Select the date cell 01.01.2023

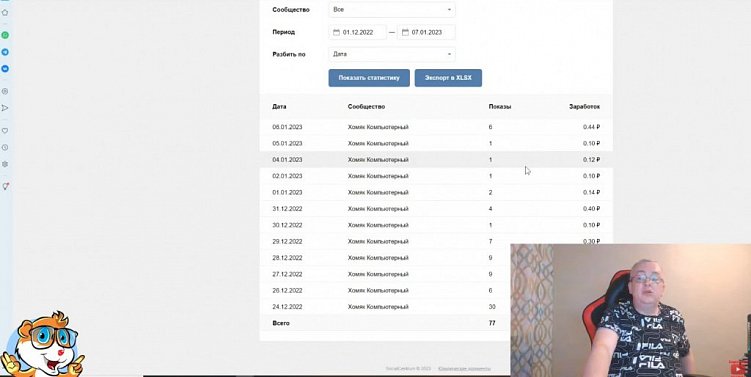pos(287,193)
